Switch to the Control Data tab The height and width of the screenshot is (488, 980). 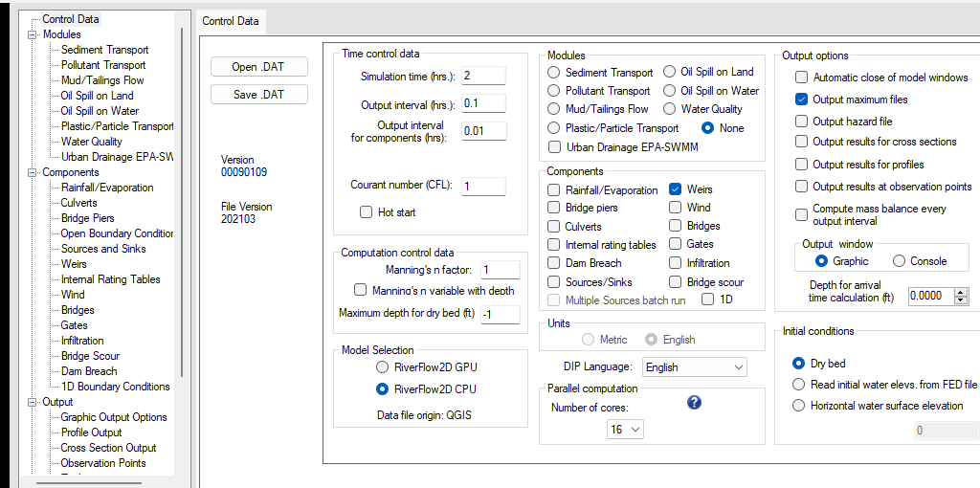(231, 21)
